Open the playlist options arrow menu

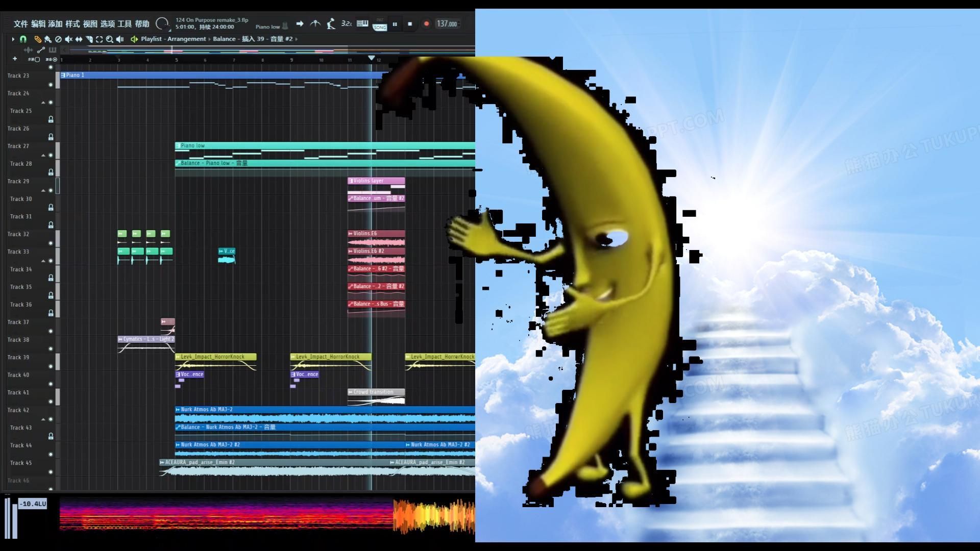point(13,39)
